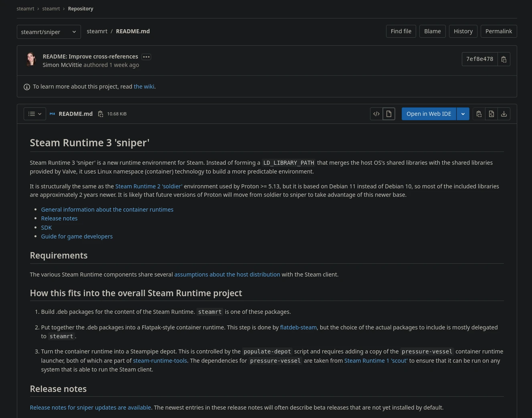
Task: Open Steam Runtime 1 'scout' link
Action: pyautogui.click(x=376, y=361)
